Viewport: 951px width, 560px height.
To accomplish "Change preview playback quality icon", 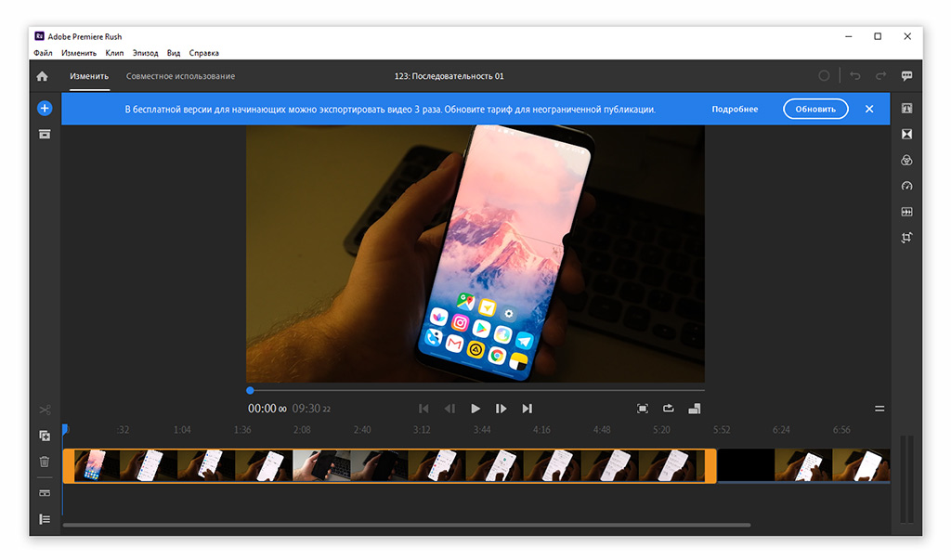I will 695,409.
